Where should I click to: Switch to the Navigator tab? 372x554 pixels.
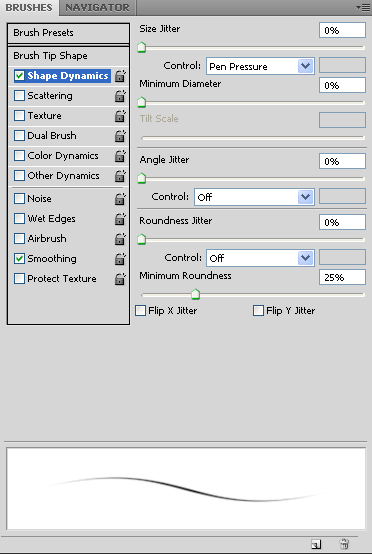pos(97,8)
